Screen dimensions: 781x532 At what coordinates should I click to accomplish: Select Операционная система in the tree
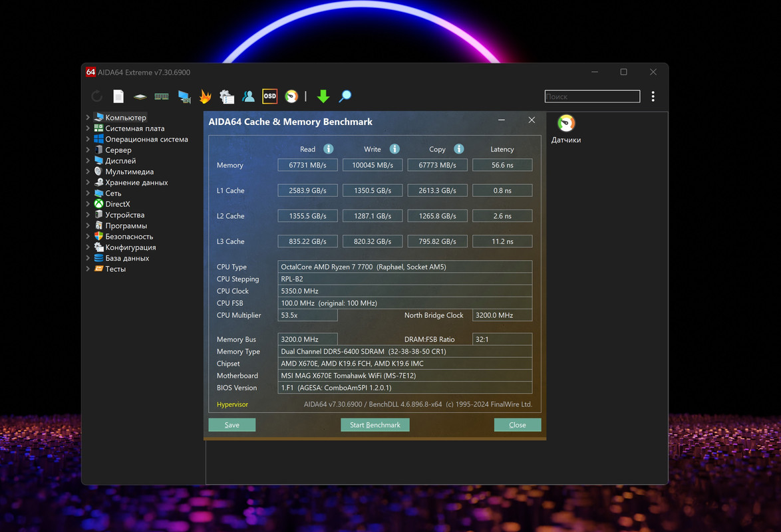point(146,140)
